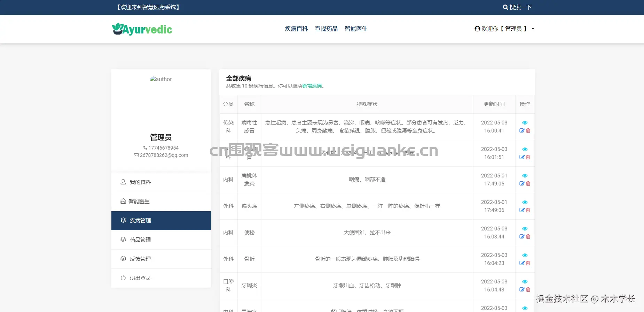Viewport: 644px width, 312px height.
Task: Click the 操作 column header
Action: coord(525,104)
